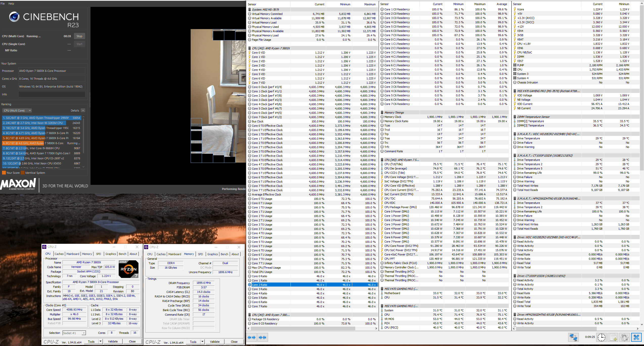The image size is (644, 346).
Task: Click thermometer icon next to CPU (Tctl/Tdie)
Action: coord(382,164)
